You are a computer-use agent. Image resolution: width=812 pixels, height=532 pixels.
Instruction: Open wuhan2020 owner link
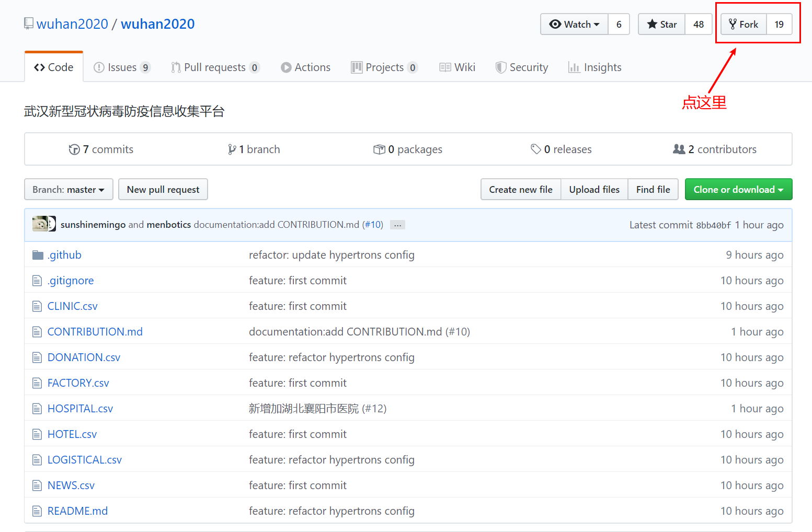(72, 24)
